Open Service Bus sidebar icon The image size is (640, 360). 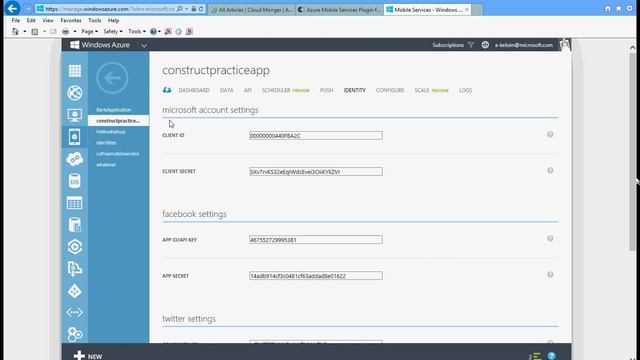point(75,269)
